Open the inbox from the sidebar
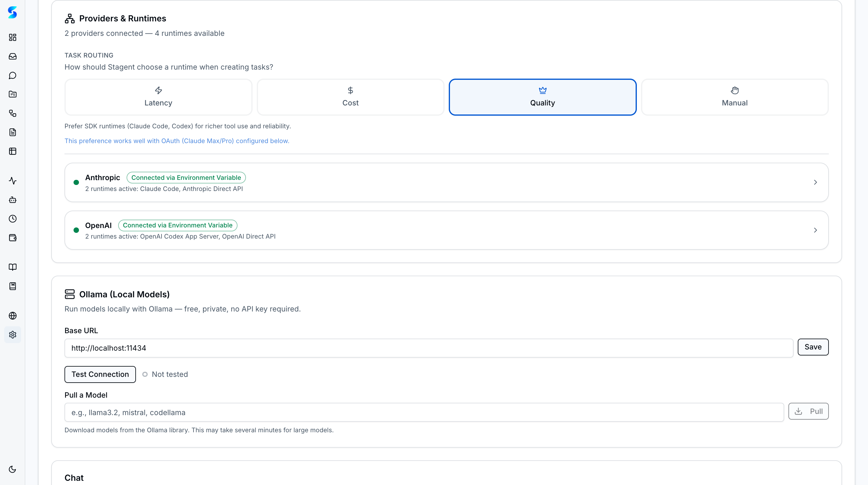The width and height of the screenshot is (868, 485). [12, 56]
